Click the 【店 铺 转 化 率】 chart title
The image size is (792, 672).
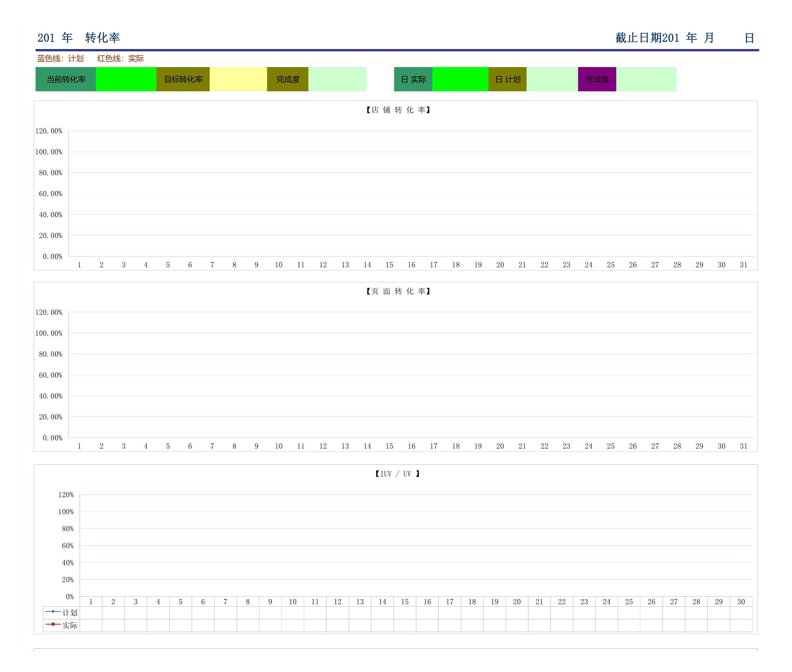(398, 110)
